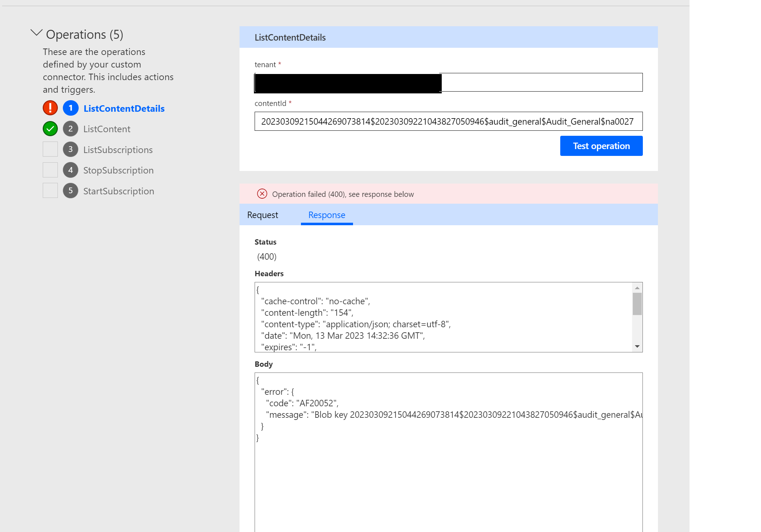The width and height of the screenshot is (761, 532).
Task: Check the box next to ListSubscriptions
Action: [x=50, y=149]
